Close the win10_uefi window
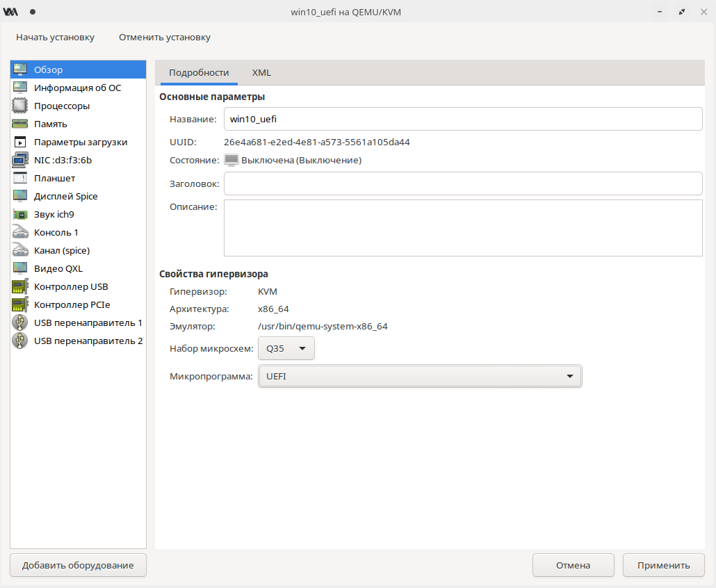Image resolution: width=716 pixels, height=588 pixels. pos(703,12)
